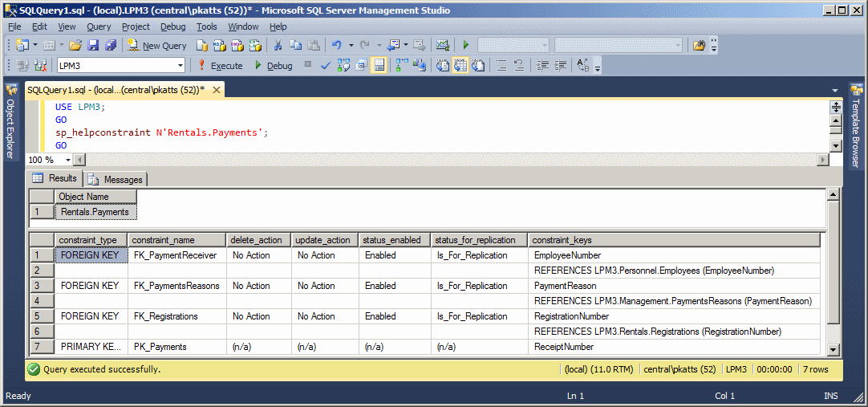This screenshot has width=868, height=407.
Task: Select the PK_Payments cell
Action: tap(176, 347)
